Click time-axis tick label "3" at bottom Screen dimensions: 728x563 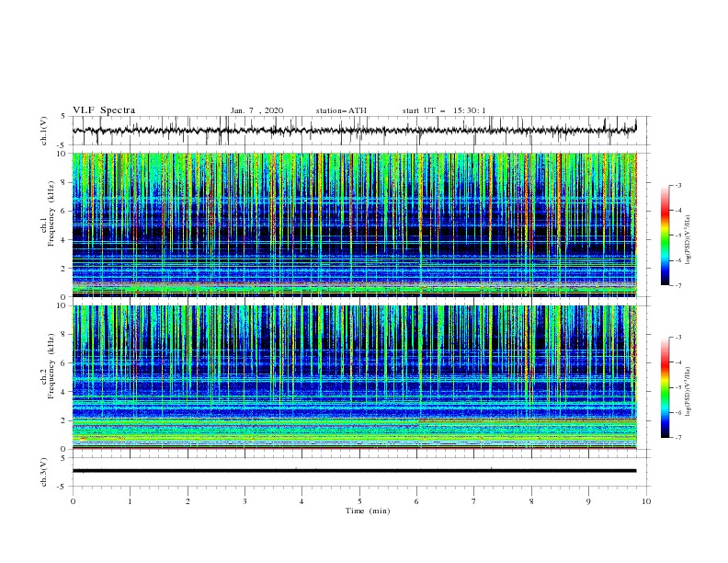tap(245, 501)
